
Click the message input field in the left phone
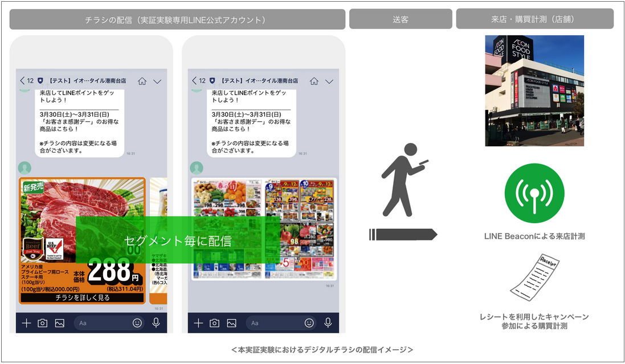(x=103, y=323)
